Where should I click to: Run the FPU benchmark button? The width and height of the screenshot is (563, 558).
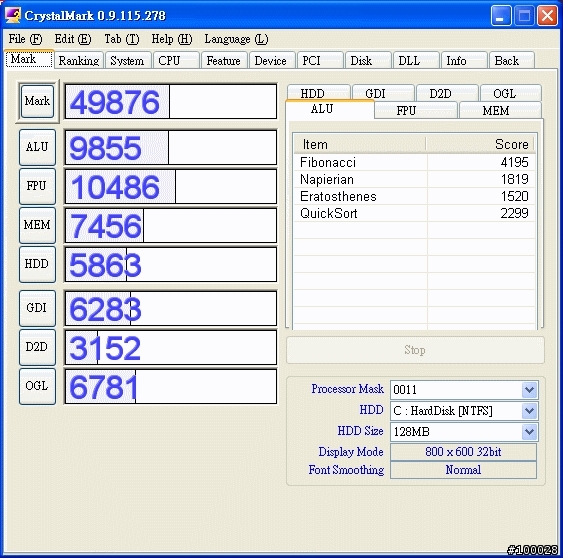37,186
